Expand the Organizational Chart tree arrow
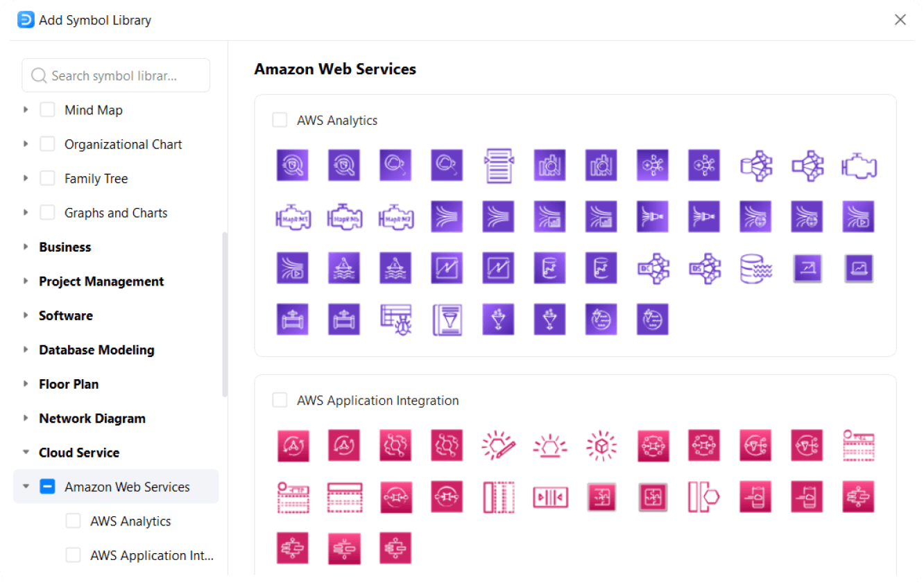This screenshot has height=585, width=924. click(26, 144)
